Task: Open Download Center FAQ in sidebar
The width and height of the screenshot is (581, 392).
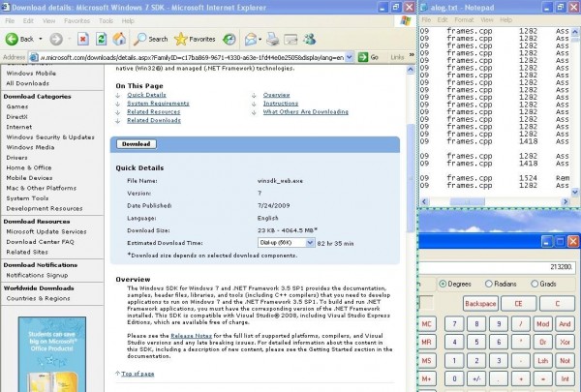Action: coord(40,242)
